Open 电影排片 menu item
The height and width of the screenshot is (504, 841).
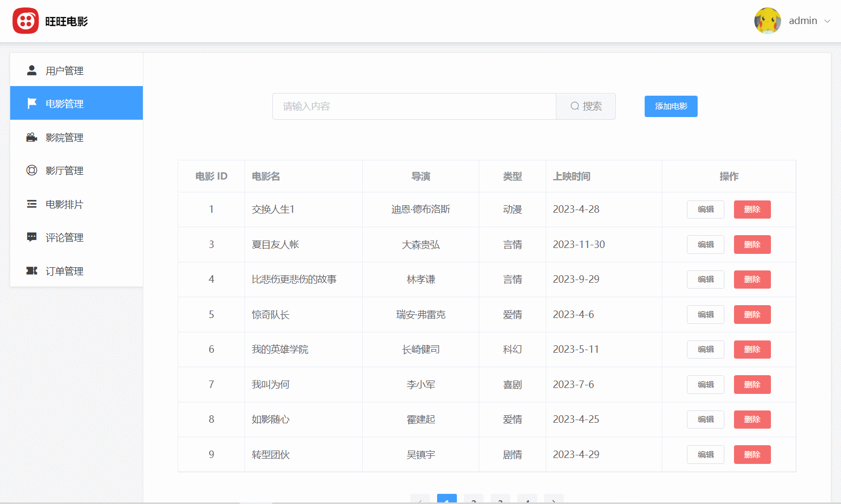pyautogui.click(x=77, y=204)
